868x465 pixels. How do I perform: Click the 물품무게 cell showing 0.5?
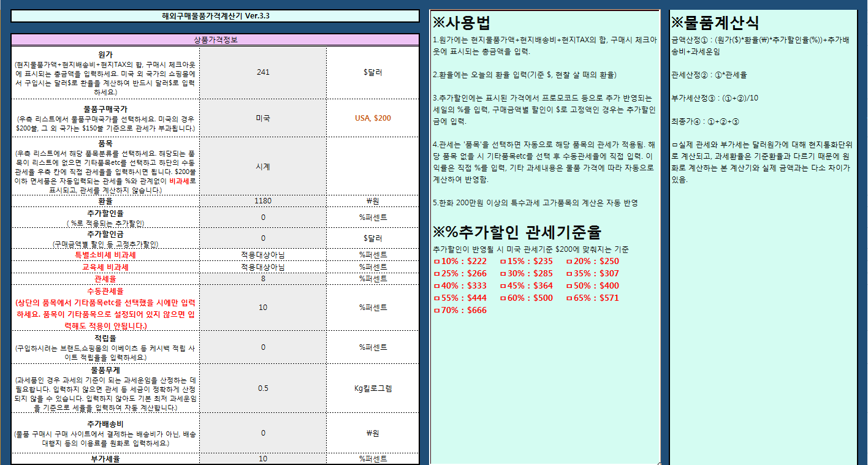click(262, 388)
